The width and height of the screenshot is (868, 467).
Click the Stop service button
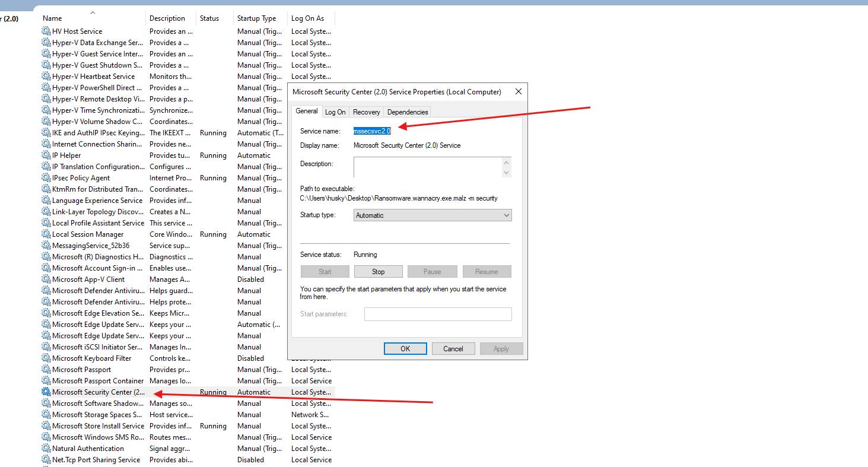[x=379, y=272]
